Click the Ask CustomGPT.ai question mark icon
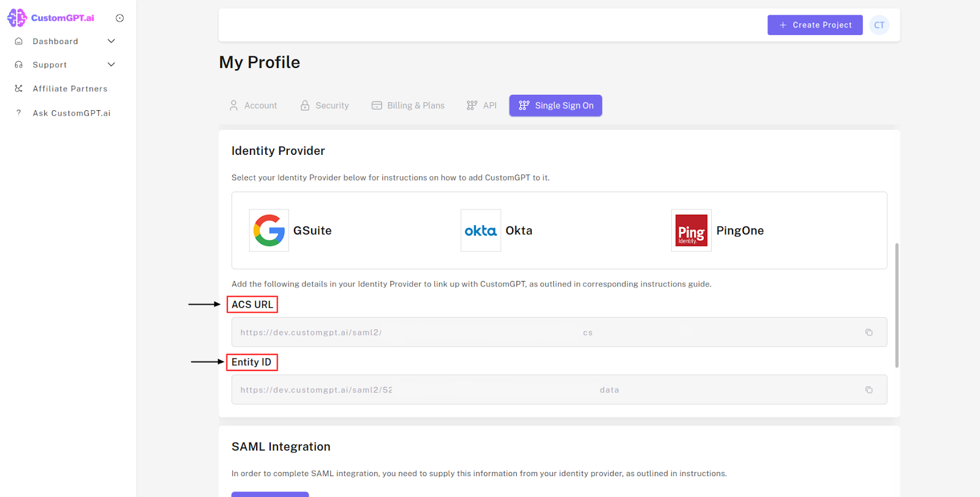980x497 pixels. [x=19, y=113]
